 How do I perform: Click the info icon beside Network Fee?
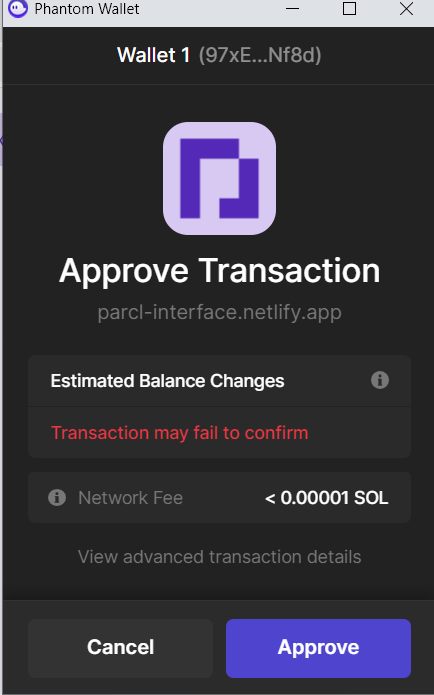57,497
